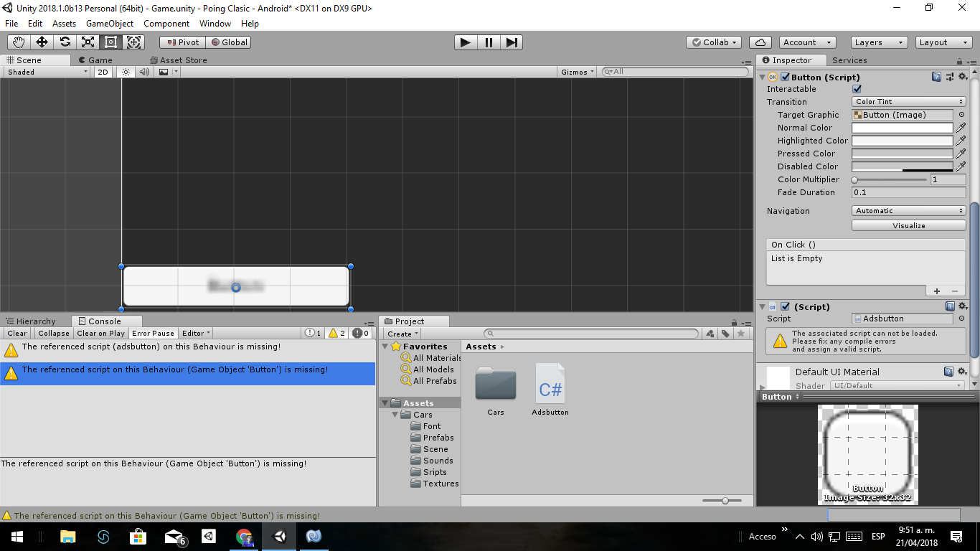This screenshot has width=980, height=551.
Task: Collapse Button (Script) component foldout
Action: (x=762, y=77)
